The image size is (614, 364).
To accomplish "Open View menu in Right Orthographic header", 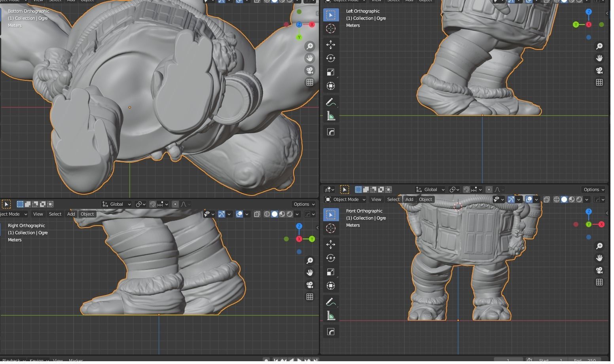I will coord(38,214).
